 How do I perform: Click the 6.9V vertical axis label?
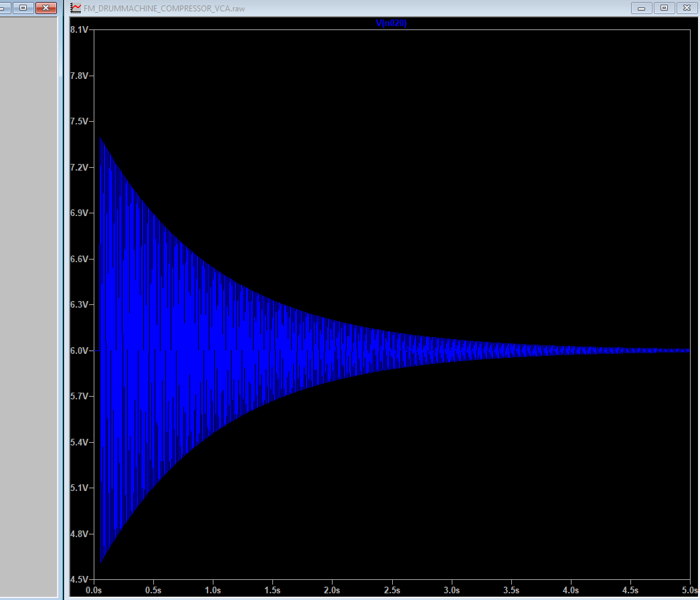click(79, 213)
